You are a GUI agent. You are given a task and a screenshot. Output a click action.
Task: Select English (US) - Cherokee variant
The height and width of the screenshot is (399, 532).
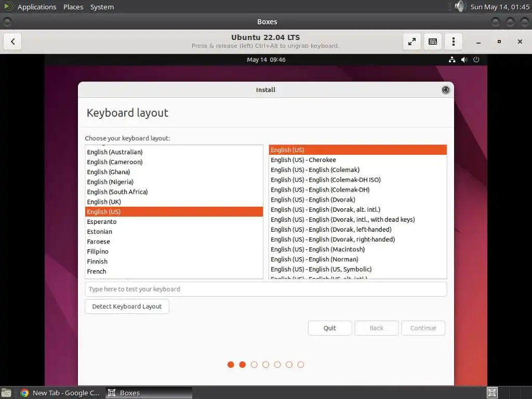pyautogui.click(x=357, y=160)
